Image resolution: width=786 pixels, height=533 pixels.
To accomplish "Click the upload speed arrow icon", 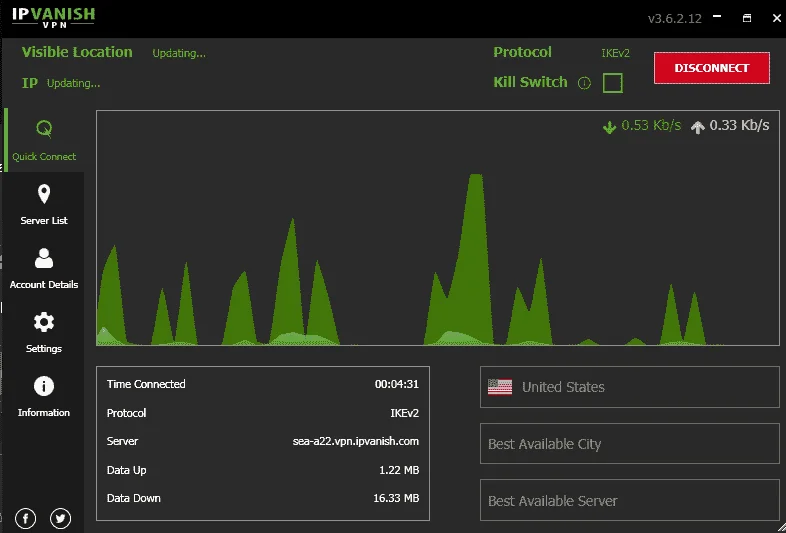I will click(x=697, y=127).
